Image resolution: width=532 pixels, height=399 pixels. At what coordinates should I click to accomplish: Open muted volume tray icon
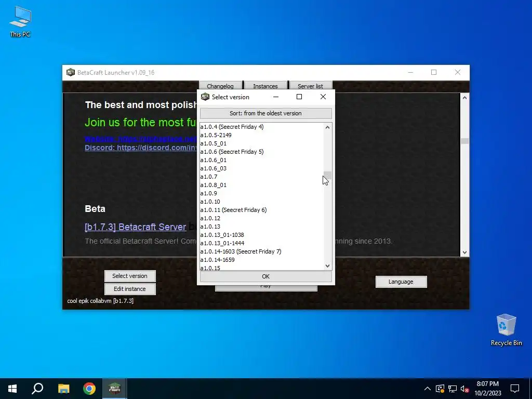tap(465, 389)
